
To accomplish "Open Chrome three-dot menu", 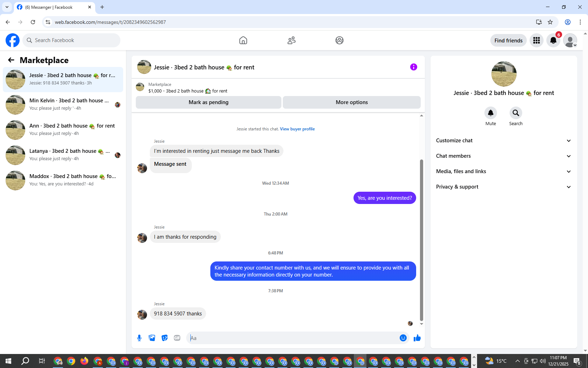I will 580,22.
